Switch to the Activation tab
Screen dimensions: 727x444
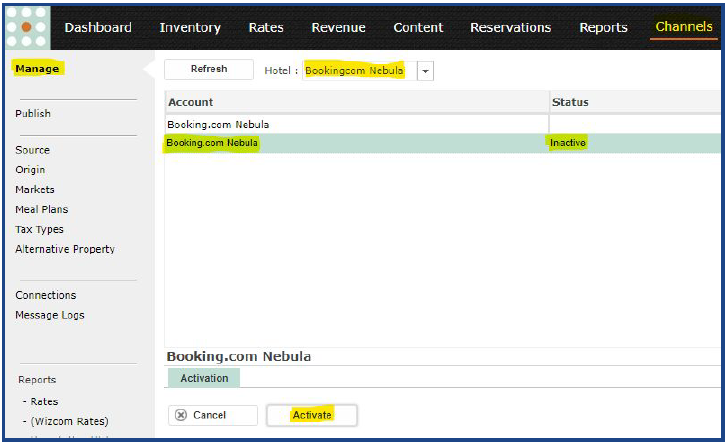pyautogui.click(x=204, y=378)
